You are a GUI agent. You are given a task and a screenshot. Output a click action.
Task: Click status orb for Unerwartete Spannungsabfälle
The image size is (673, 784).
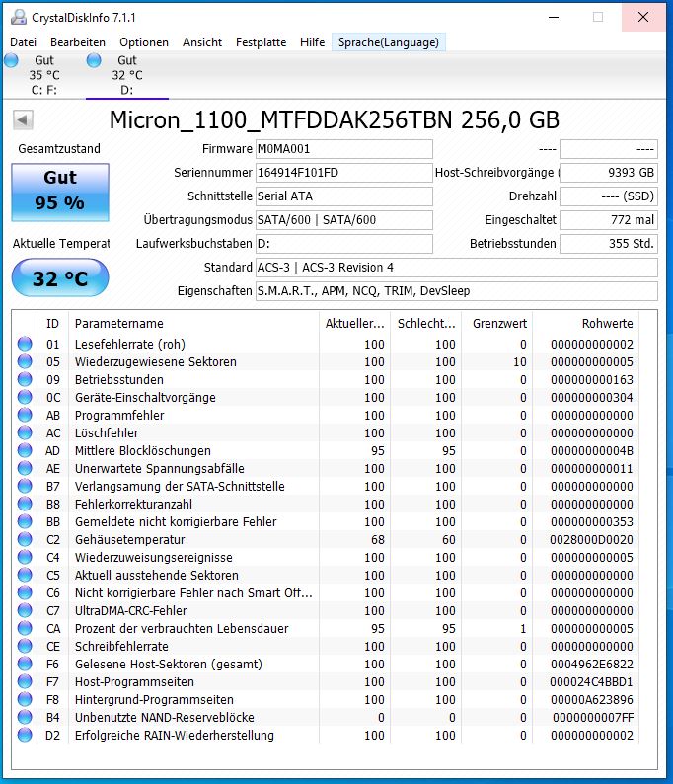pyautogui.click(x=25, y=468)
